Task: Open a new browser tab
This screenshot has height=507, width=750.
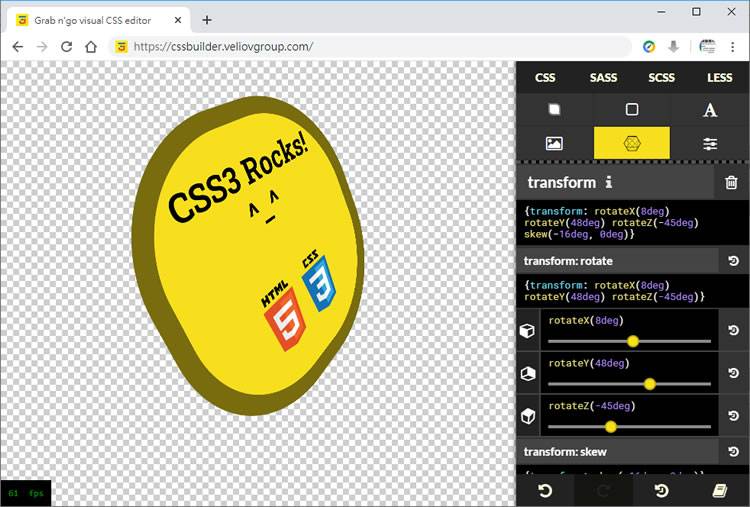Action: click(207, 20)
